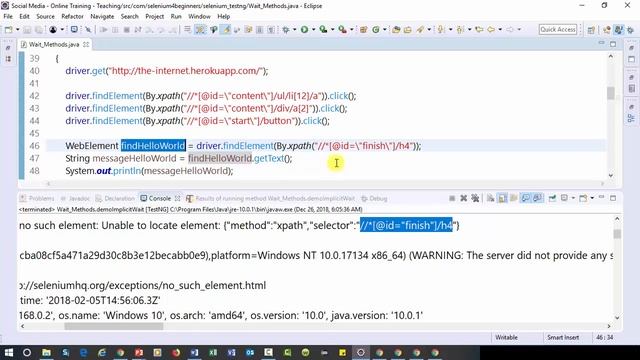
Task: Click the New Java Class icon
Action: tap(376, 29)
